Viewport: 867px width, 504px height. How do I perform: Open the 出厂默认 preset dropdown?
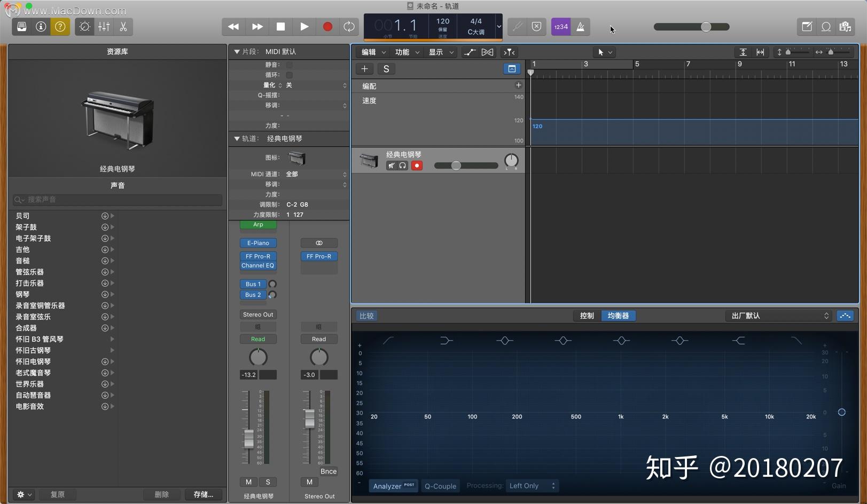(x=778, y=316)
